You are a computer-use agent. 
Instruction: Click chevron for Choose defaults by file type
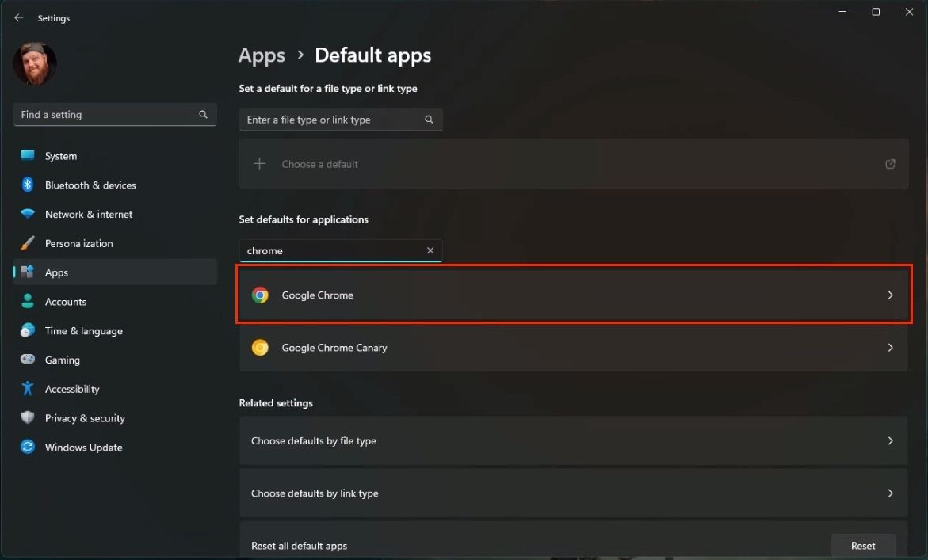890,440
